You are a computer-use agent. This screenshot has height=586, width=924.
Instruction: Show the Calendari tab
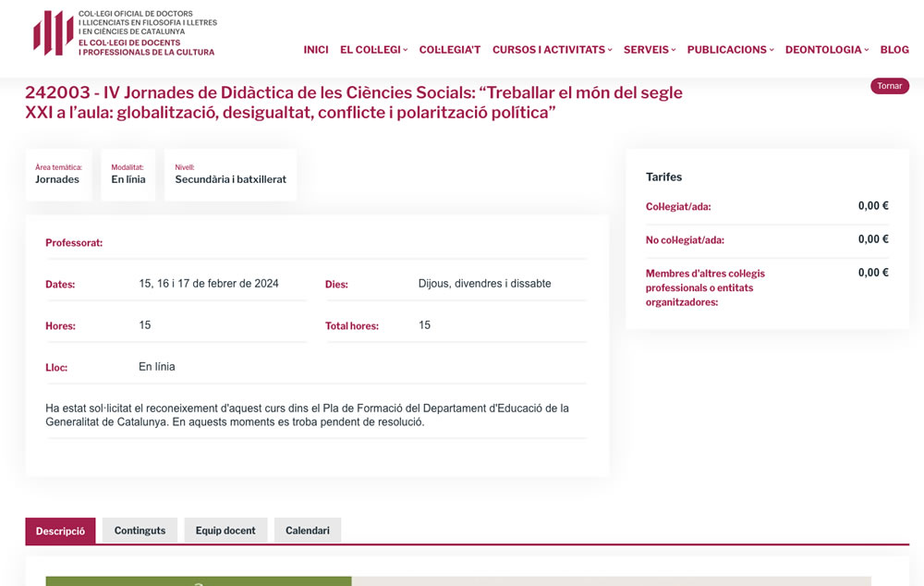pyautogui.click(x=307, y=531)
